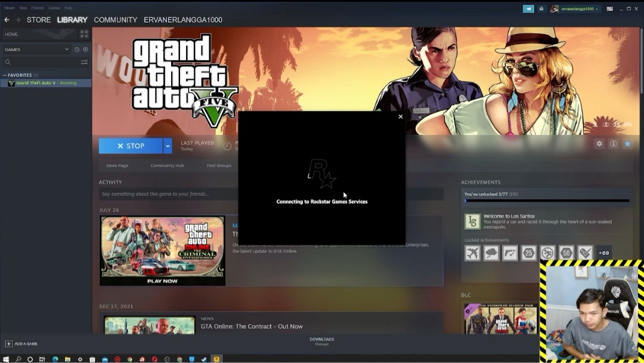Expand the arrow beside the STOP button

168,146
